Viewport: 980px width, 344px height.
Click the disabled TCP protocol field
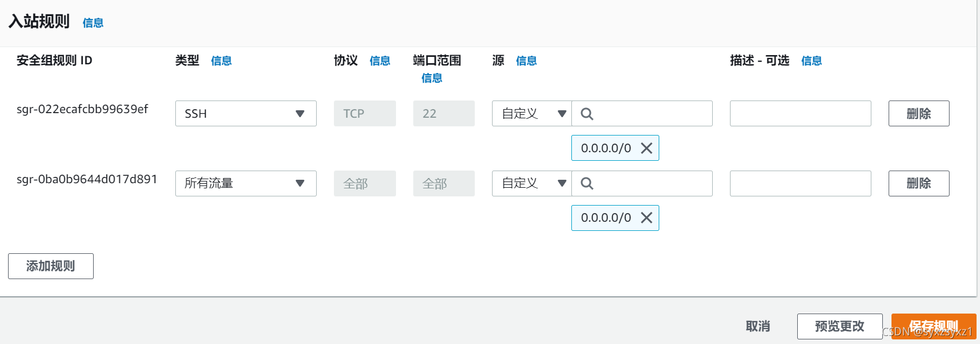(365, 114)
